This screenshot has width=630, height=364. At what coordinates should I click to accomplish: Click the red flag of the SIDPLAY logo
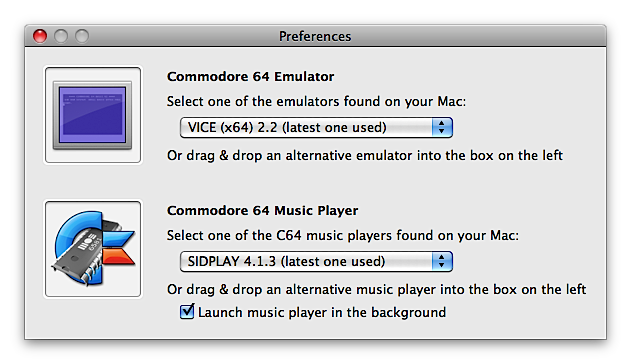tap(119, 256)
